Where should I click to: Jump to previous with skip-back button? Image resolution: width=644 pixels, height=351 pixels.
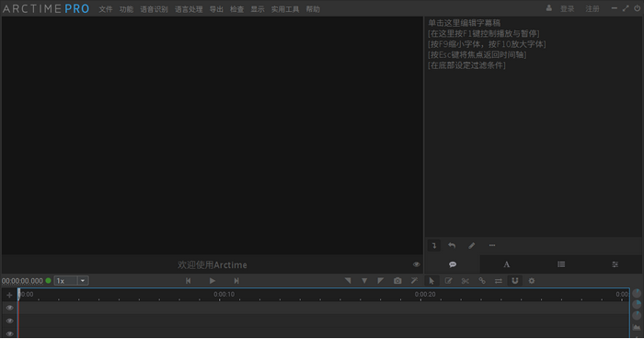point(188,281)
